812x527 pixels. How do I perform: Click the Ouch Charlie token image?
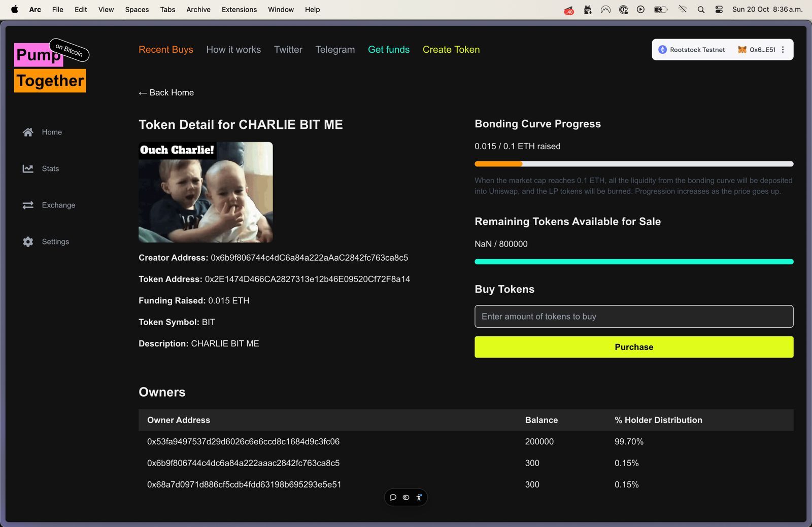206,192
